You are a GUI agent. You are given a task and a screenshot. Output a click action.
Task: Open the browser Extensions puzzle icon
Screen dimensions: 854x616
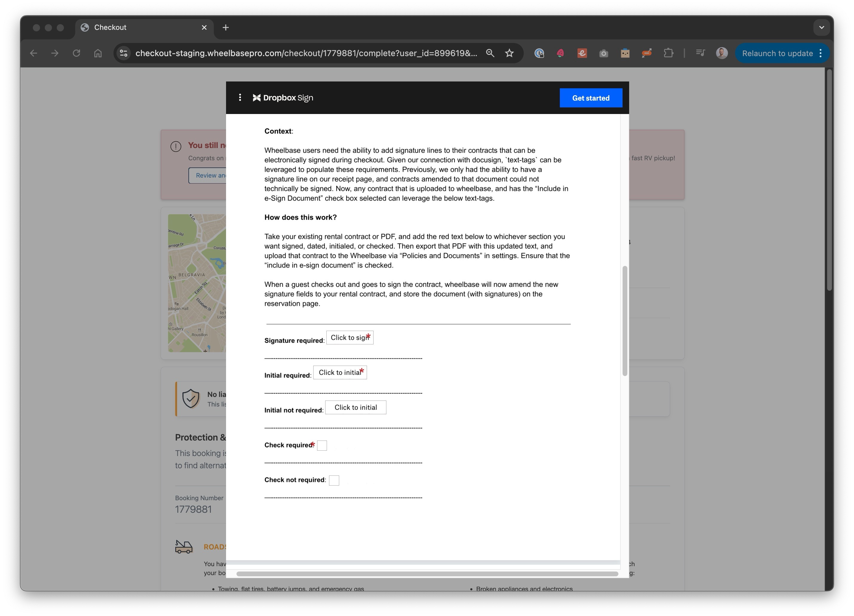tap(668, 53)
